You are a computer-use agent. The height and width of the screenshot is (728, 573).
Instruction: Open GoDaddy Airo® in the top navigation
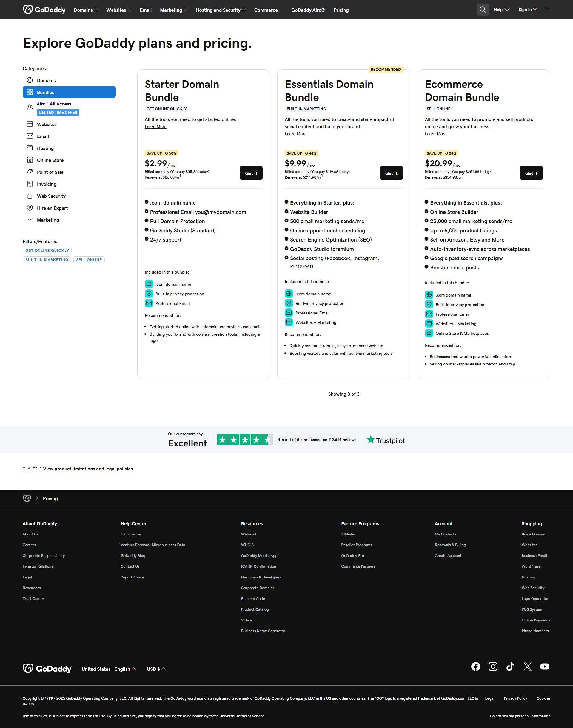(308, 10)
